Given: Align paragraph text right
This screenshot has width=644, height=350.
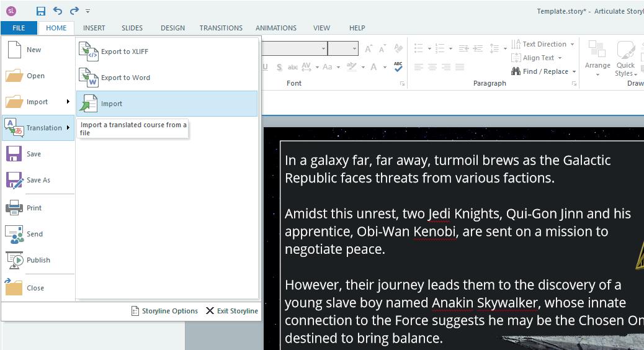Looking at the screenshot, I should pos(447,67).
